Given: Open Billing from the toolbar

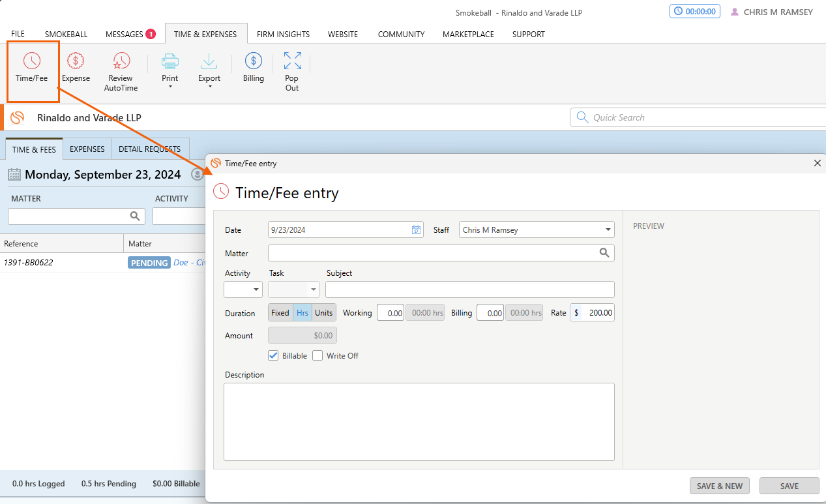Looking at the screenshot, I should tap(254, 68).
